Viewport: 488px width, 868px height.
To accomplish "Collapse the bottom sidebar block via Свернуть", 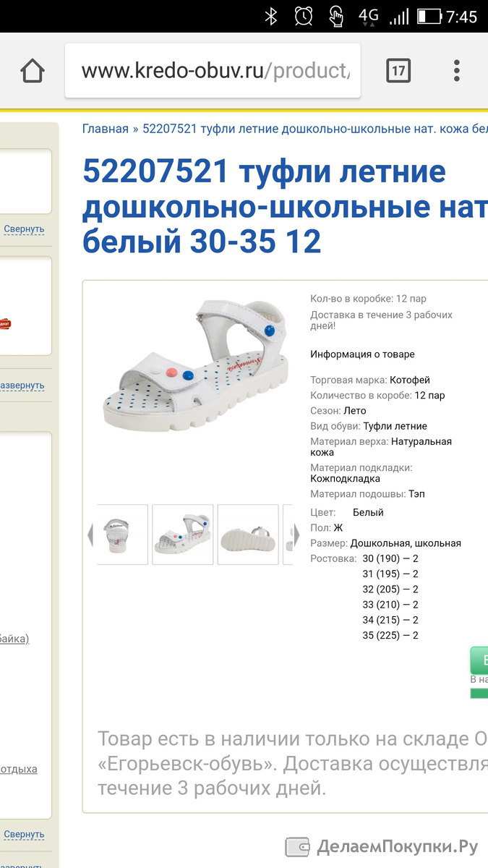I will (x=24, y=834).
